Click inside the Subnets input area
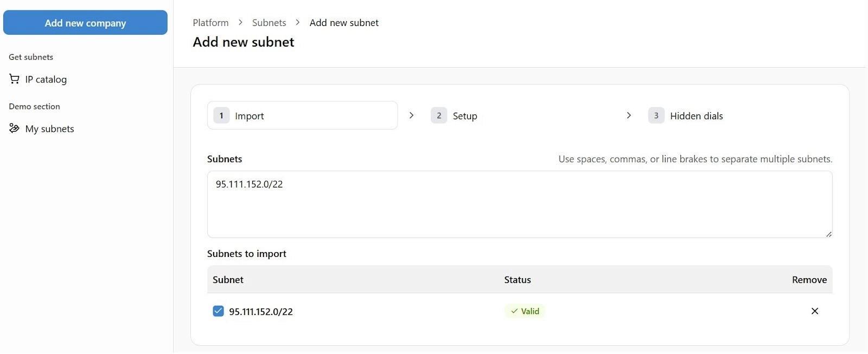This screenshot has height=354, width=868. pos(519,204)
